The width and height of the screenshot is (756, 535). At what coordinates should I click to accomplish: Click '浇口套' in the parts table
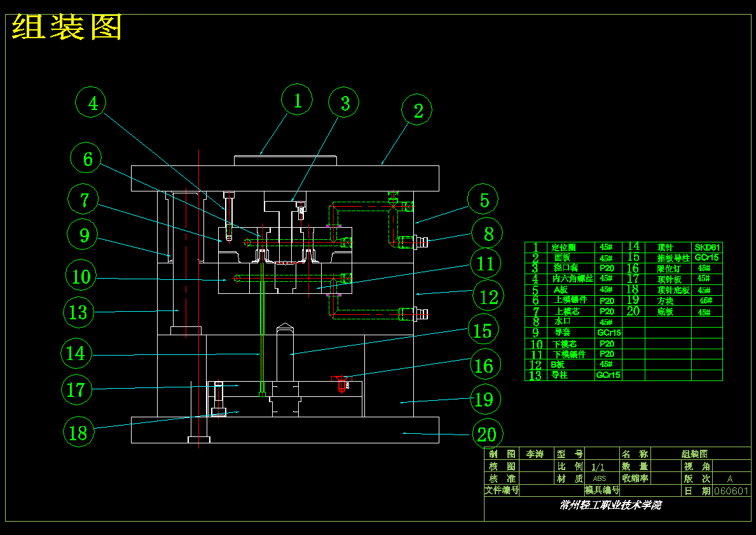(565, 267)
